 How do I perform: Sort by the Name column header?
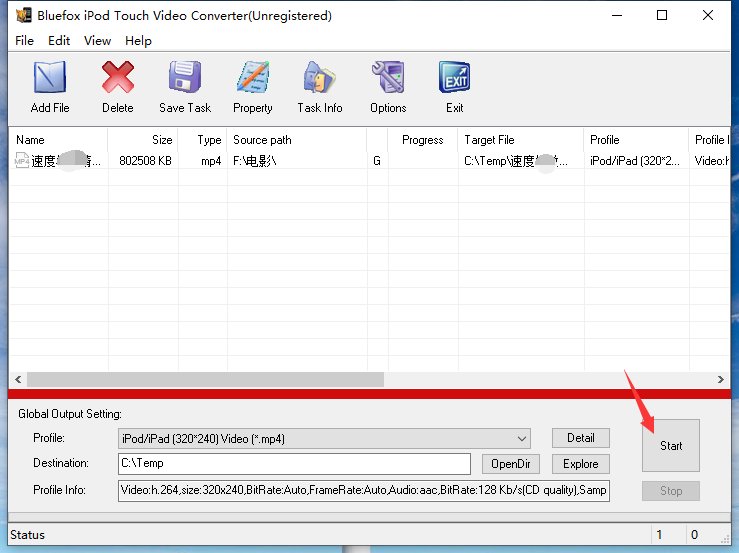(58, 140)
